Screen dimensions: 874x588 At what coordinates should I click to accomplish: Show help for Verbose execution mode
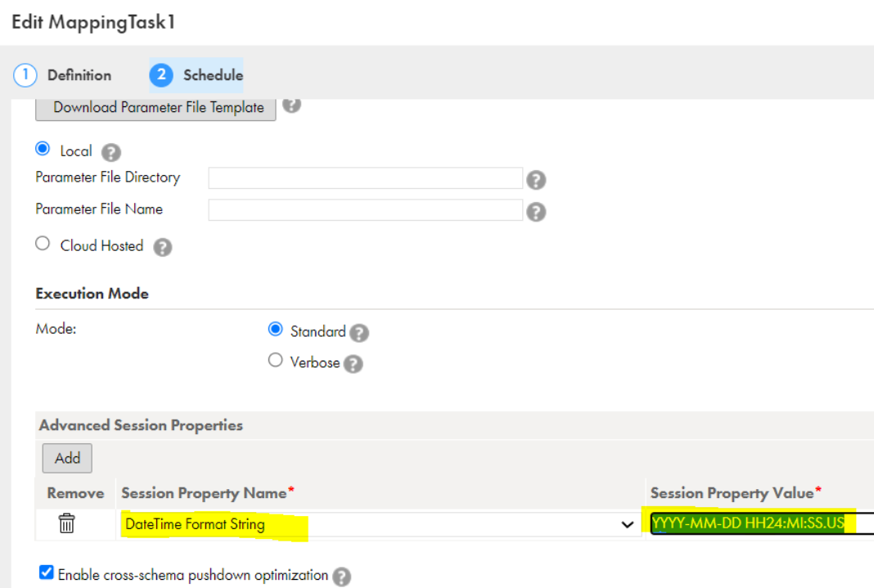coord(354,364)
